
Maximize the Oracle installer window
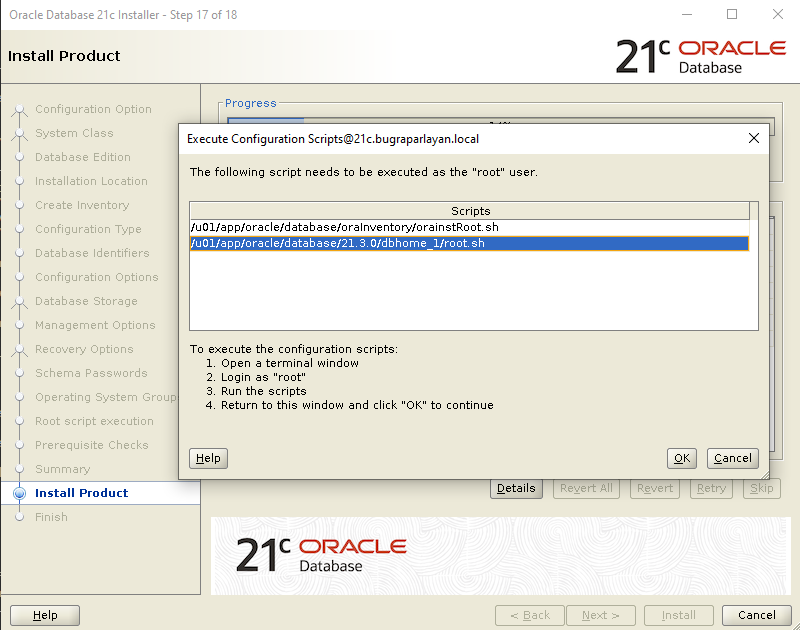coord(732,14)
